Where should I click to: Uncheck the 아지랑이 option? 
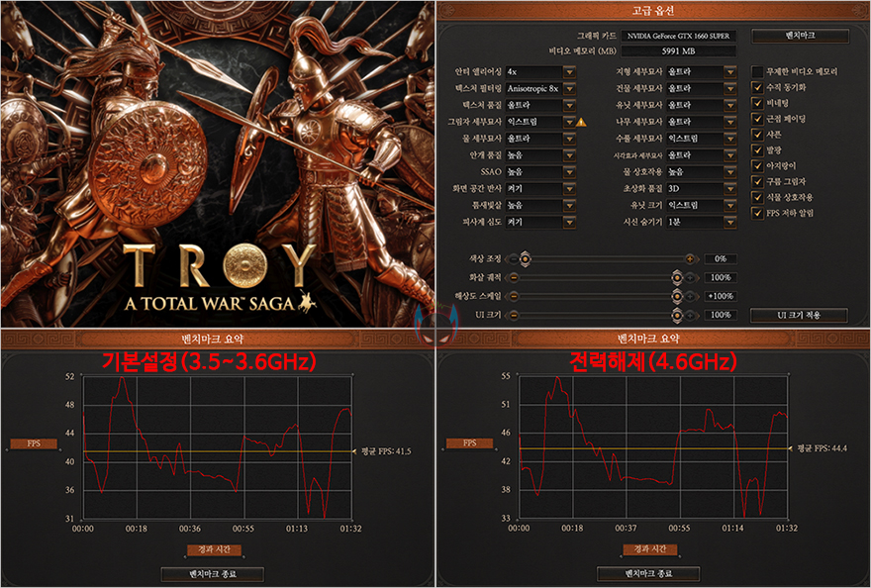757,165
